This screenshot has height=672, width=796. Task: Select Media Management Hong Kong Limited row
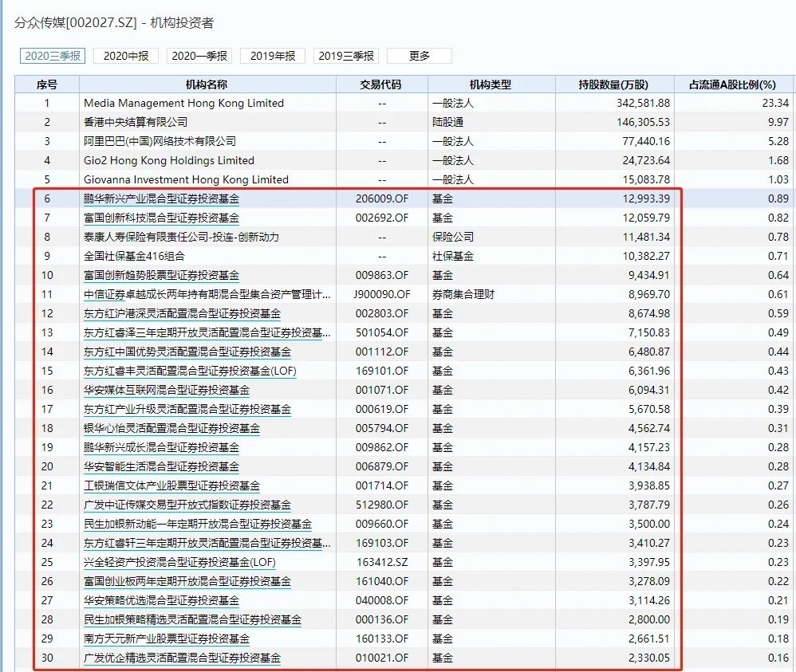tap(404, 103)
